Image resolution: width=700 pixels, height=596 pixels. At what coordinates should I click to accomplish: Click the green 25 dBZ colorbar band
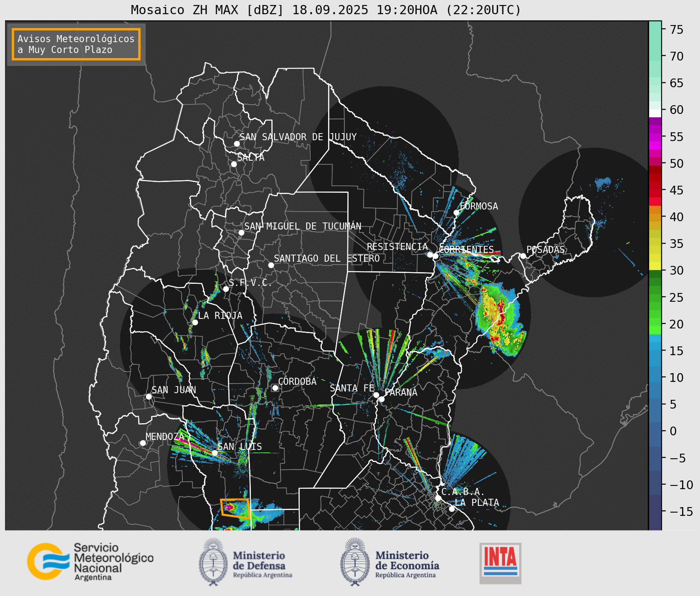pos(655,298)
